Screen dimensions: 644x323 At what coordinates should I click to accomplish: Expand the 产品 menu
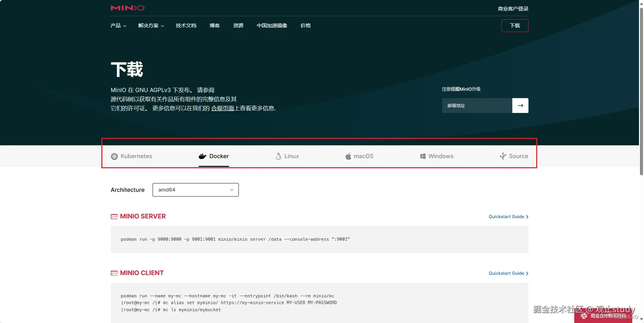click(118, 26)
